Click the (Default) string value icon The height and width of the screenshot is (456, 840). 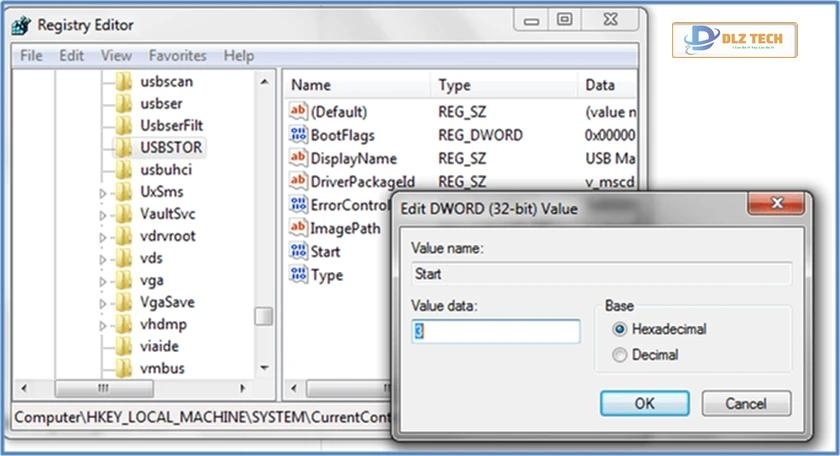(x=298, y=112)
